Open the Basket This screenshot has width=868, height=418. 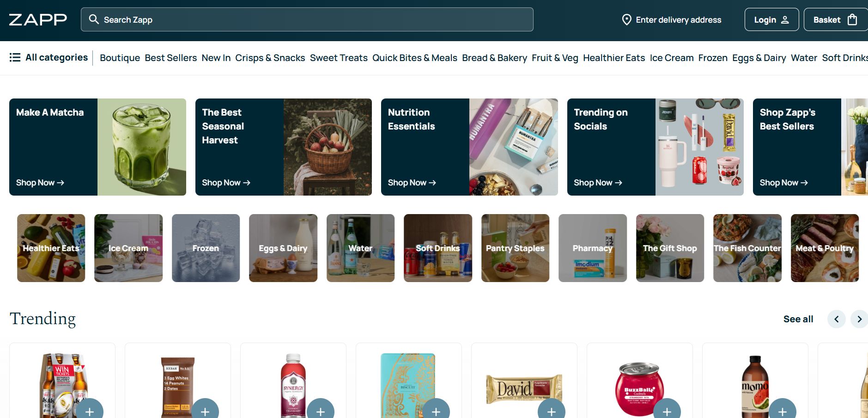click(x=835, y=19)
